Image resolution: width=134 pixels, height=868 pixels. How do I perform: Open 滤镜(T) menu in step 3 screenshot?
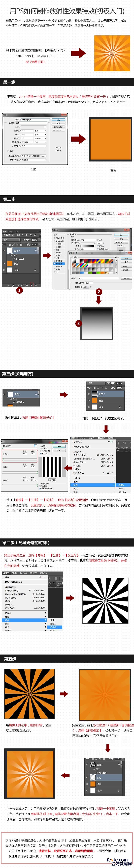pyautogui.click(x=74, y=438)
